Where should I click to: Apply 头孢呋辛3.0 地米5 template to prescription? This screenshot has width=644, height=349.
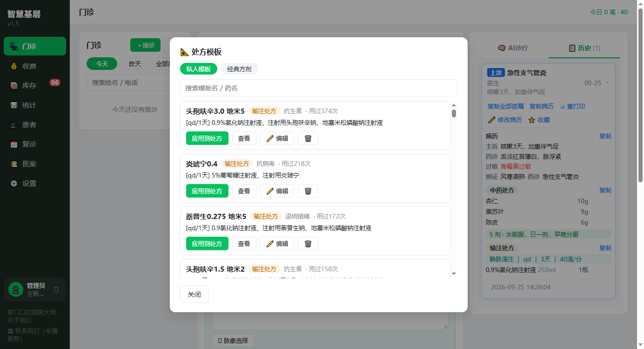tap(207, 138)
